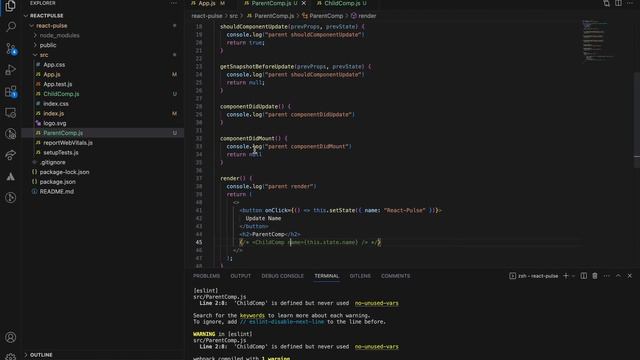Switch to the Problems panel tab
Screen dimensions: 640x360
(x=207, y=276)
